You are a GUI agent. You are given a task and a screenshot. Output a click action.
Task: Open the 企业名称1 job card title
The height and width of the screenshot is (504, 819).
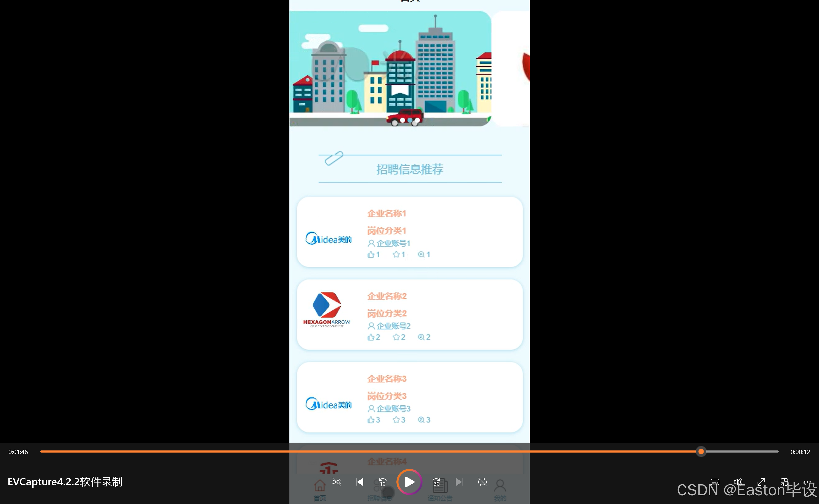pos(387,213)
